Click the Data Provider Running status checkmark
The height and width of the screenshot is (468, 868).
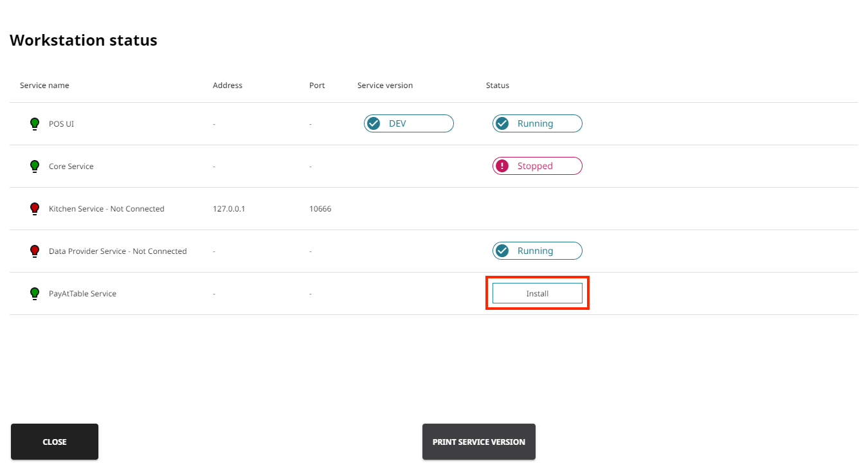(502, 251)
